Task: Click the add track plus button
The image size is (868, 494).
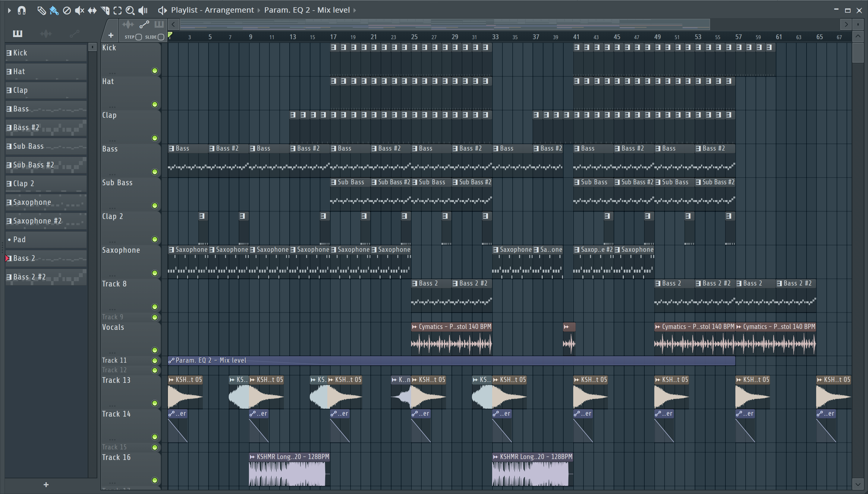Action: pyautogui.click(x=111, y=35)
